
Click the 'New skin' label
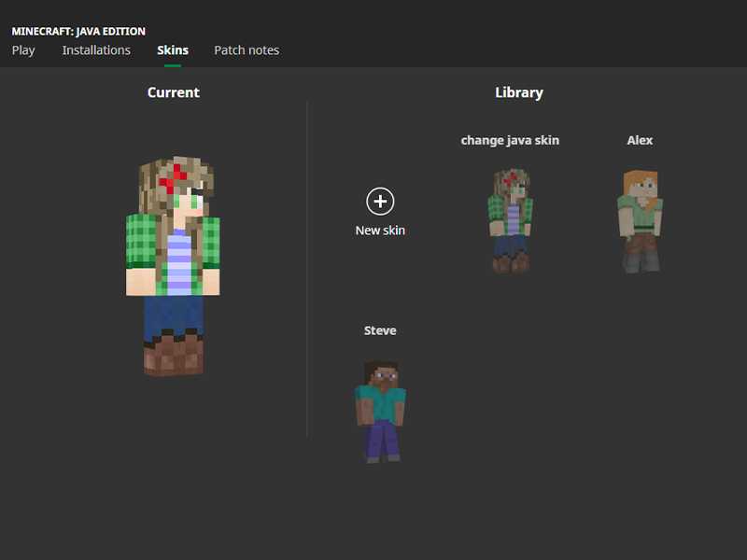(380, 231)
